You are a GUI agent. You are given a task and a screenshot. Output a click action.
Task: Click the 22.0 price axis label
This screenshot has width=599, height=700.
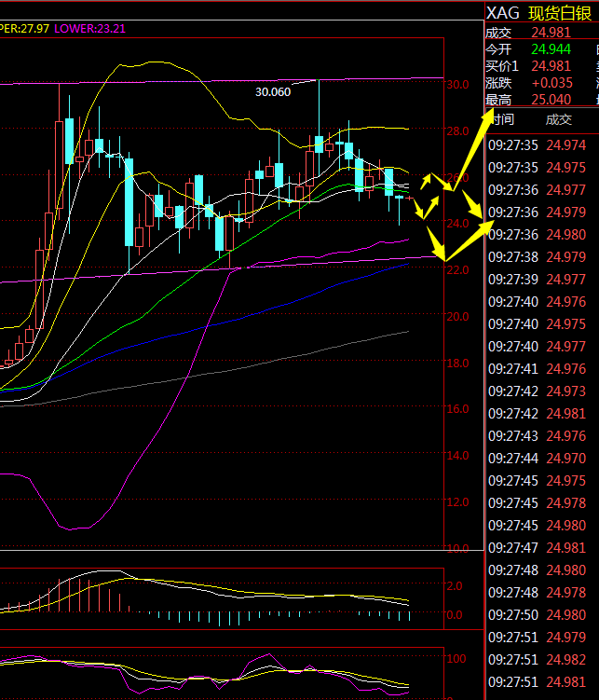(457, 270)
